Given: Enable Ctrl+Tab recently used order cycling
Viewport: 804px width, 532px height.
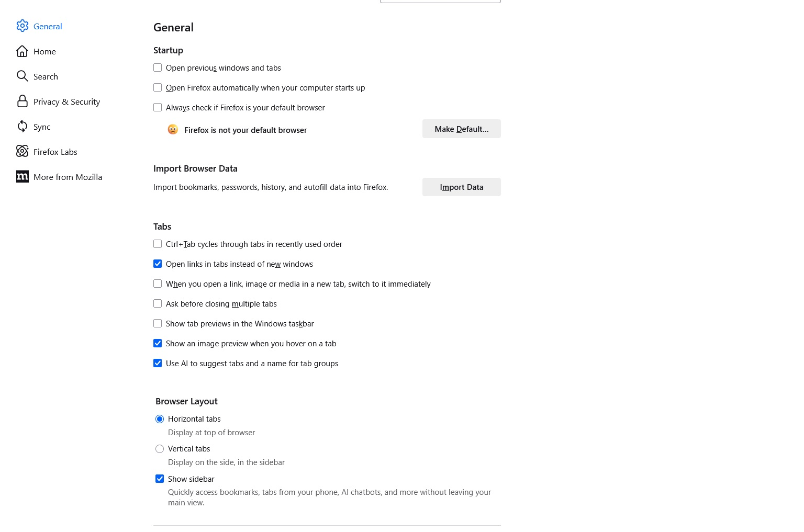Looking at the screenshot, I should coord(158,244).
